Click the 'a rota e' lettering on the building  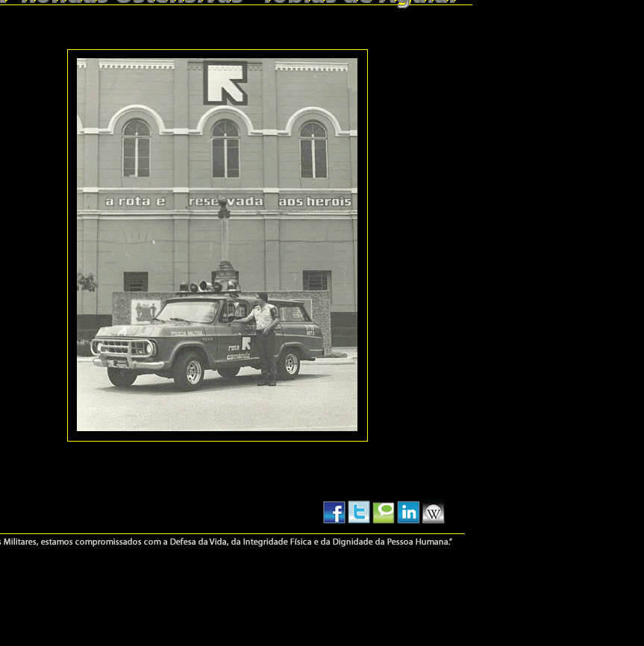click(x=135, y=201)
